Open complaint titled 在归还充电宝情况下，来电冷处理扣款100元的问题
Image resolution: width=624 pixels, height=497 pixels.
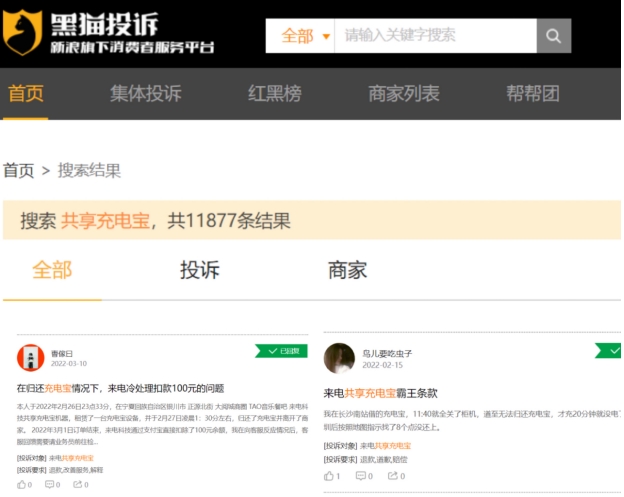(x=120, y=388)
